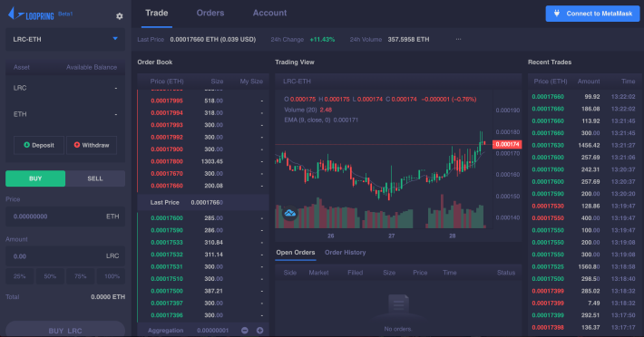Focus the Price ETH input field

point(65,217)
